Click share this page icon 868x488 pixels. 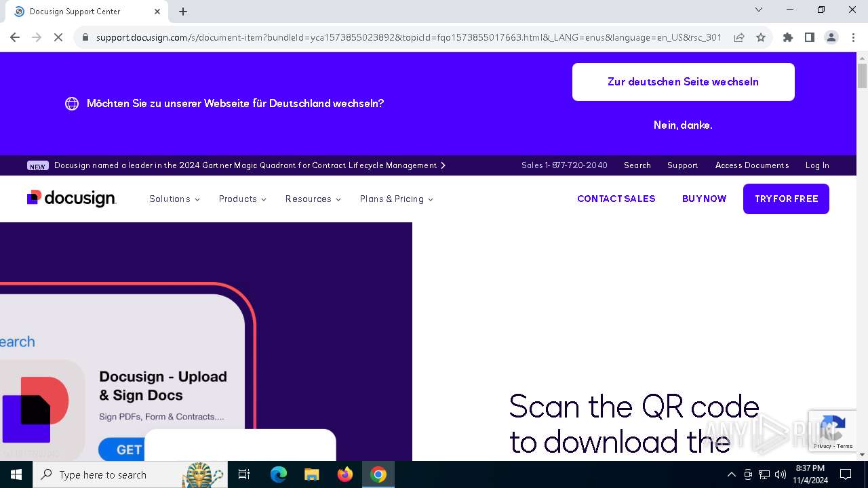(x=739, y=37)
